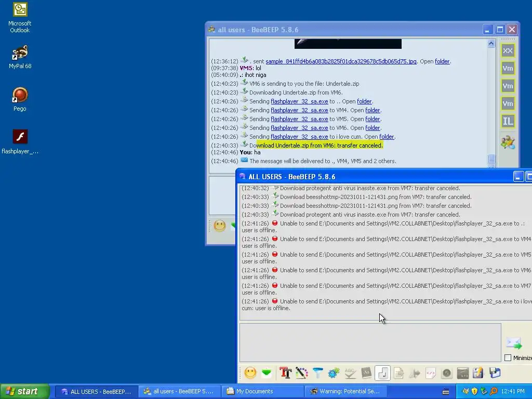Image resolution: width=532 pixels, height=399 pixels.
Task: Open the font color palette tool
Action: click(x=302, y=373)
